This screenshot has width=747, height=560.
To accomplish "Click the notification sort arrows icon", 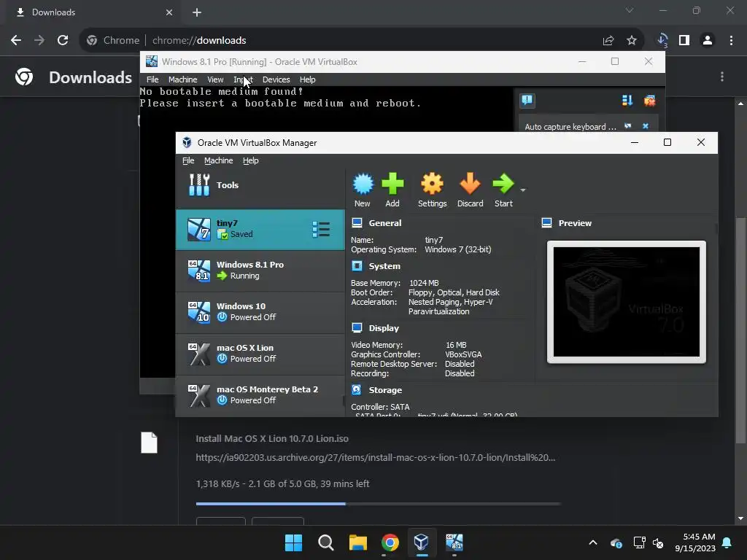I will [627, 101].
